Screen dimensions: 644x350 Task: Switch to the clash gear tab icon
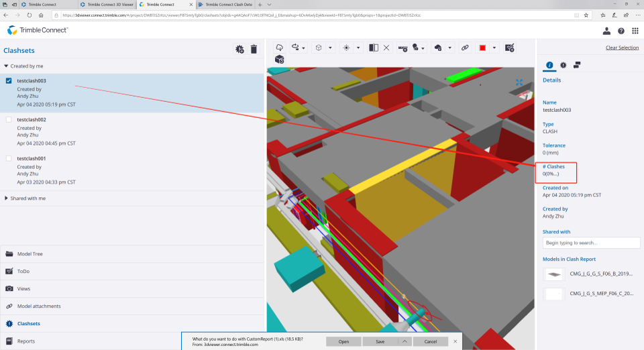(x=563, y=65)
